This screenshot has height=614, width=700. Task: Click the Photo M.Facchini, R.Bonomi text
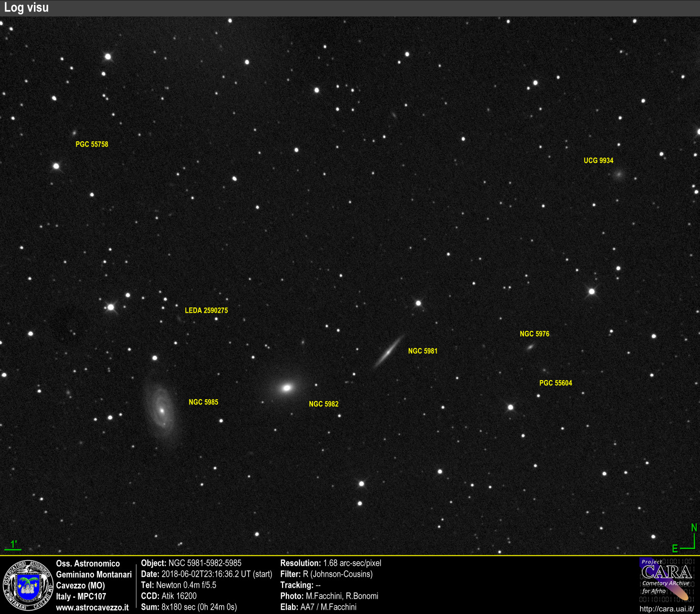point(329,596)
